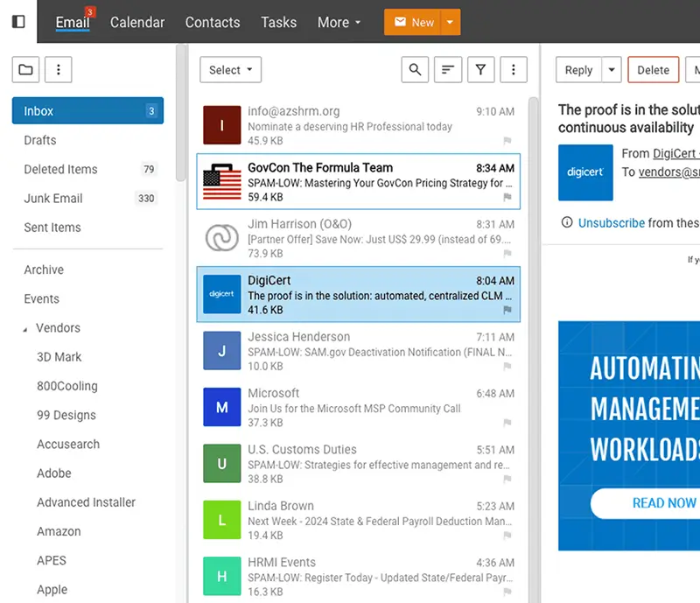Flag the HRMI Events message

(507, 592)
